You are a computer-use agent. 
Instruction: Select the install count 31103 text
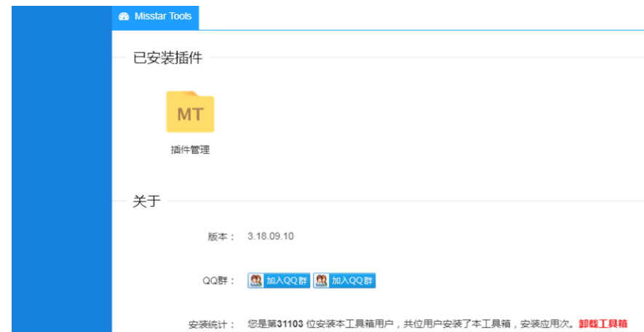290,324
